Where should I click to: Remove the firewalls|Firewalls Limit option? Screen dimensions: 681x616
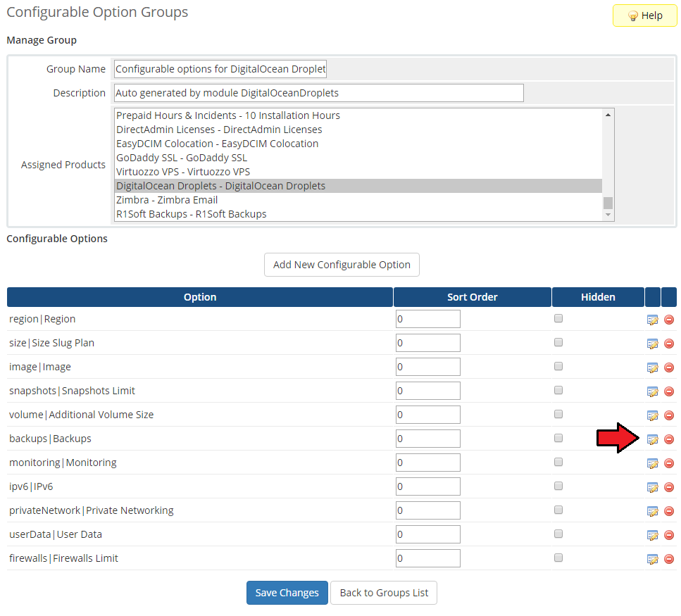coord(669,559)
